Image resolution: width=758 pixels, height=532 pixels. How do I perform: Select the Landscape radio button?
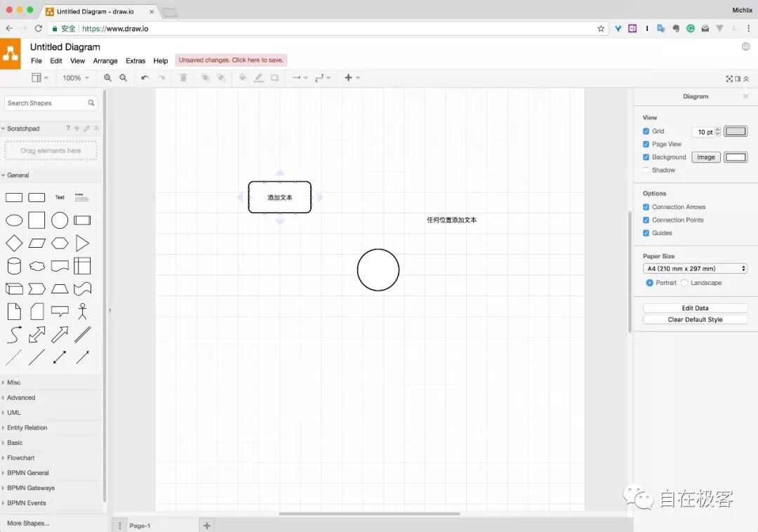coord(684,283)
